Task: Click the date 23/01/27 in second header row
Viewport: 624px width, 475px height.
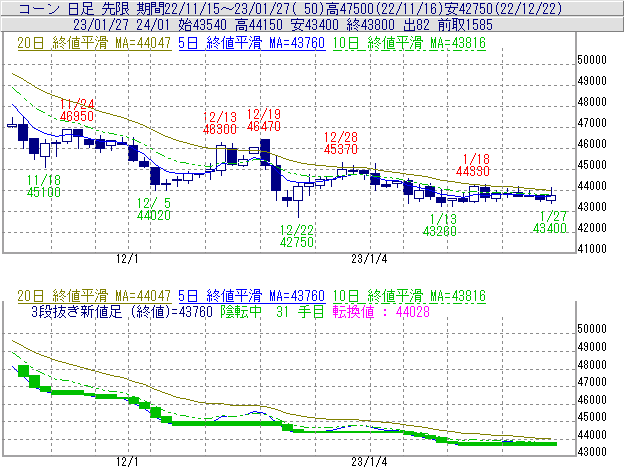Action: 101,25
